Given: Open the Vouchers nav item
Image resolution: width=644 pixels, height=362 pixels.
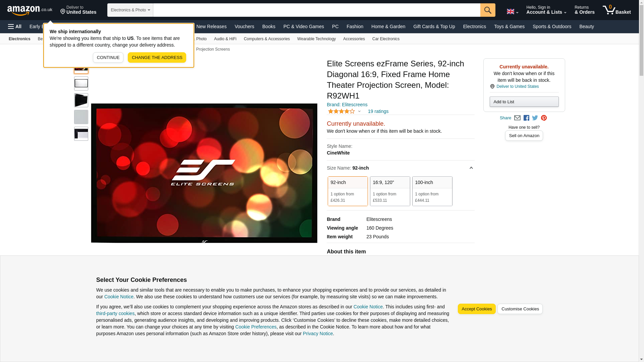Looking at the screenshot, I should coord(244,26).
